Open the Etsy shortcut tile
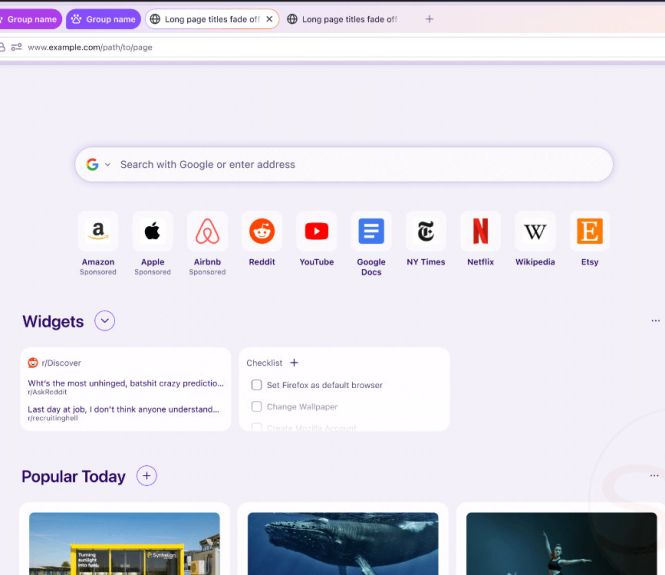The height and width of the screenshot is (575, 665). [x=590, y=231]
